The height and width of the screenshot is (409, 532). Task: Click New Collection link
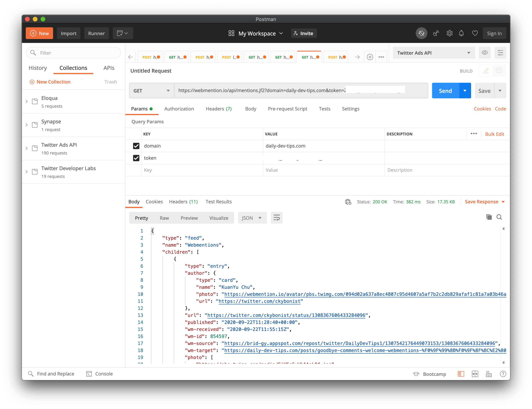pos(50,82)
